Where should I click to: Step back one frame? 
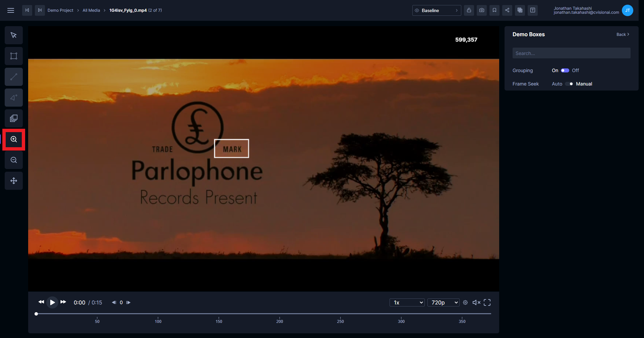[114, 302]
